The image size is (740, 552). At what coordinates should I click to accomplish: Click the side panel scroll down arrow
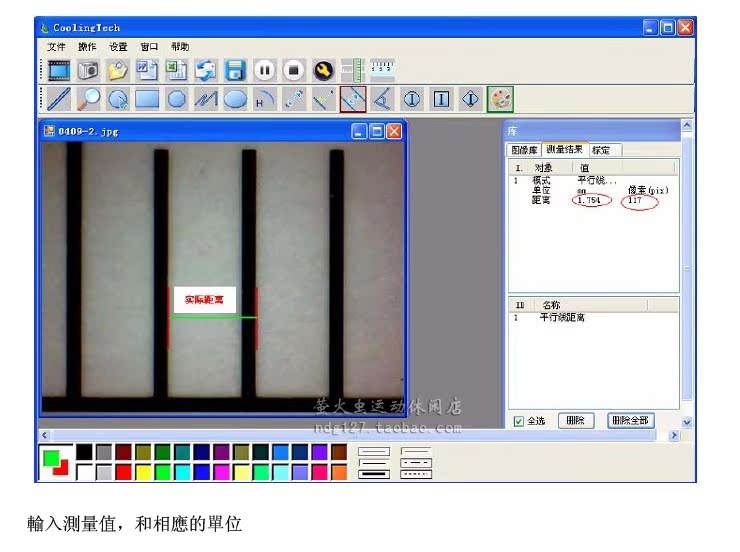(x=686, y=422)
